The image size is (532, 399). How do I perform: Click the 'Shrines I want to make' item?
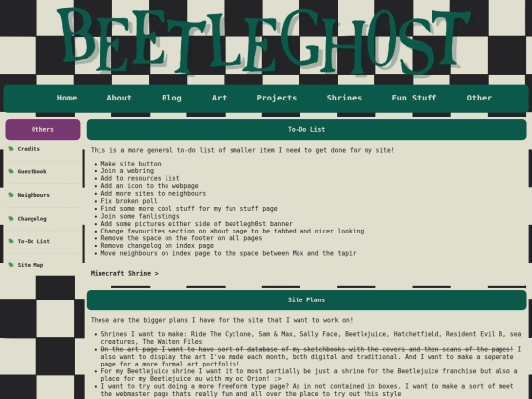(311, 338)
